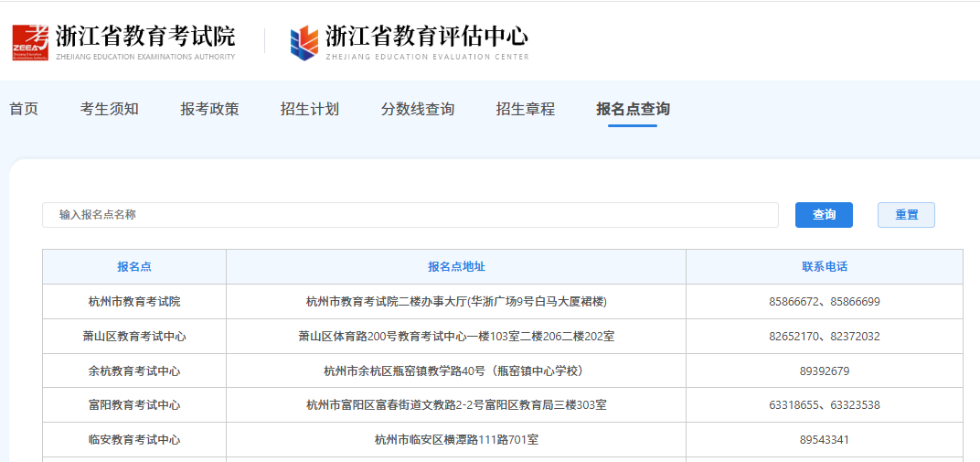Click phone 82652170、82372032
Viewport: 980px width, 462px height.
click(x=825, y=337)
